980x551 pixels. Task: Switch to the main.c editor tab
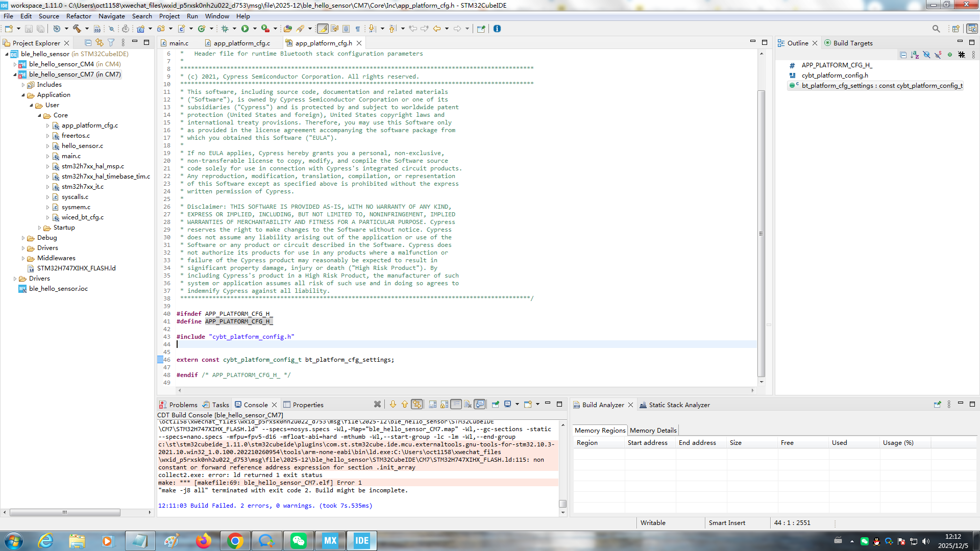179,43
